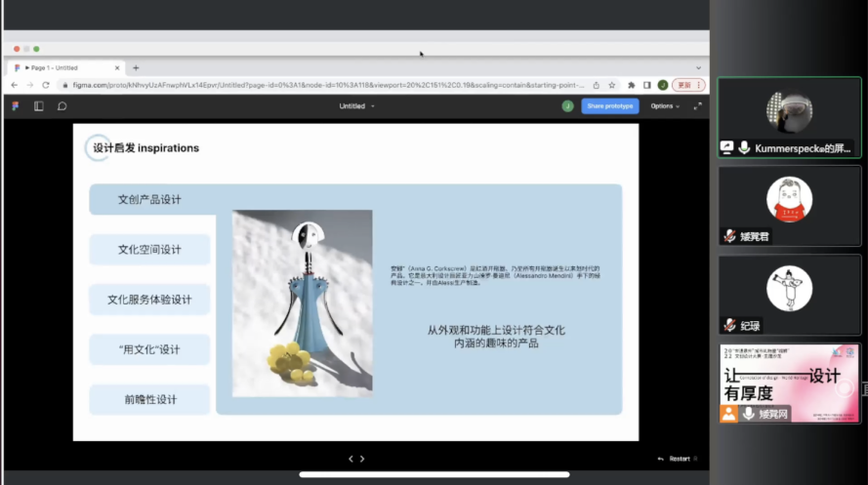This screenshot has width=868, height=485.
Task: Click the 设计启发 inspirations heading
Action: point(145,148)
